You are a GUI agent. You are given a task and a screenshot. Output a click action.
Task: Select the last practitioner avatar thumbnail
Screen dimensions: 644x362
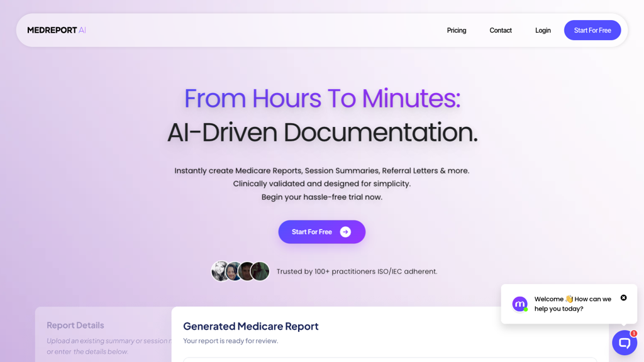pos(260,271)
